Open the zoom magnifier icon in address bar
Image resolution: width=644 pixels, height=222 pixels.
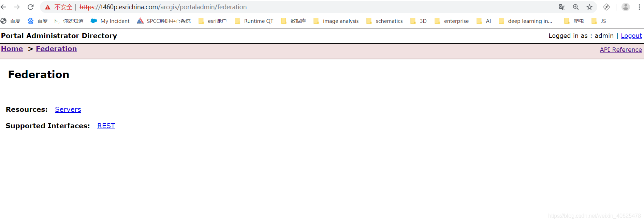click(x=576, y=7)
